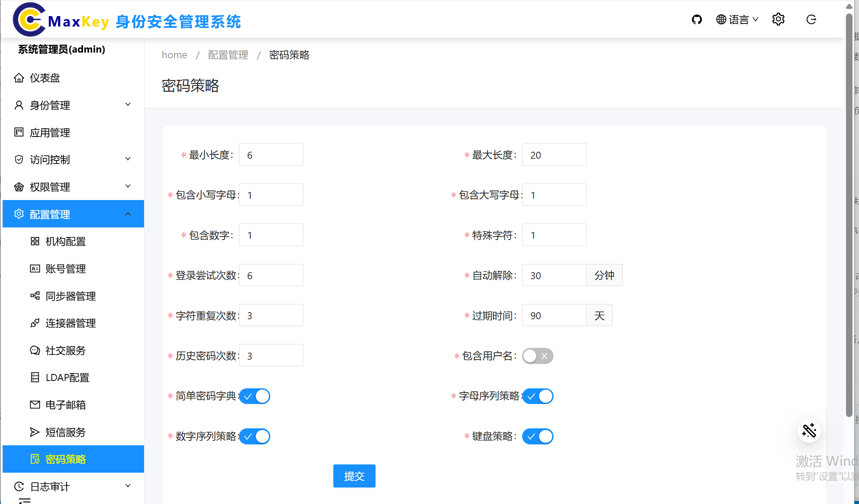The width and height of the screenshot is (859, 504).
Task: Select the 连接器管理 link icon
Action: [35, 323]
